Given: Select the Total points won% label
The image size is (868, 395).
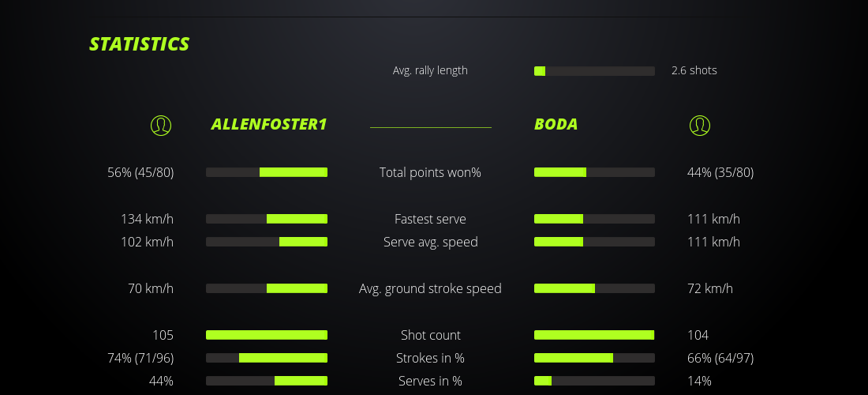Looking at the screenshot, I should tap(430, 172).
